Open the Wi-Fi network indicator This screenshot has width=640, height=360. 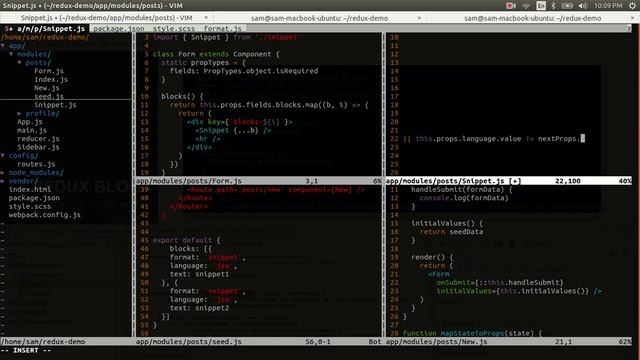pos(526,6)
